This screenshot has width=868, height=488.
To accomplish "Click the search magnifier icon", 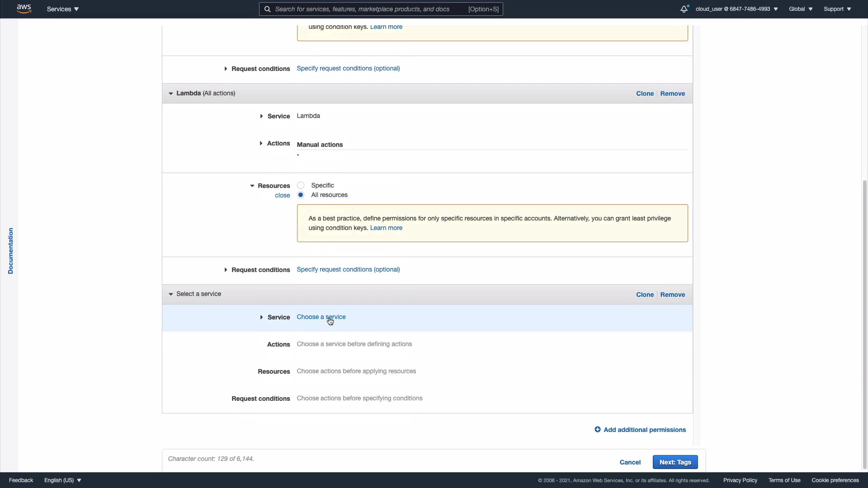I will coord(268,9).
